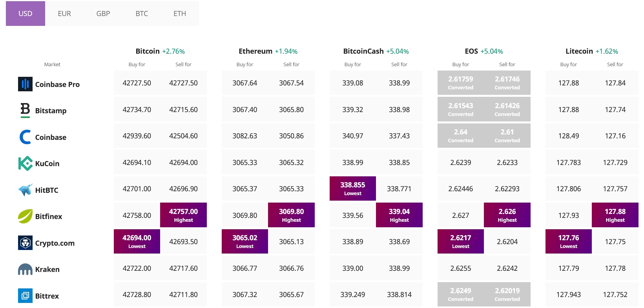Viewport: 644px width, 308px height.
Task: Click KuCoin Ethereum buy price 3065.33
Action: tap(245, 163)
